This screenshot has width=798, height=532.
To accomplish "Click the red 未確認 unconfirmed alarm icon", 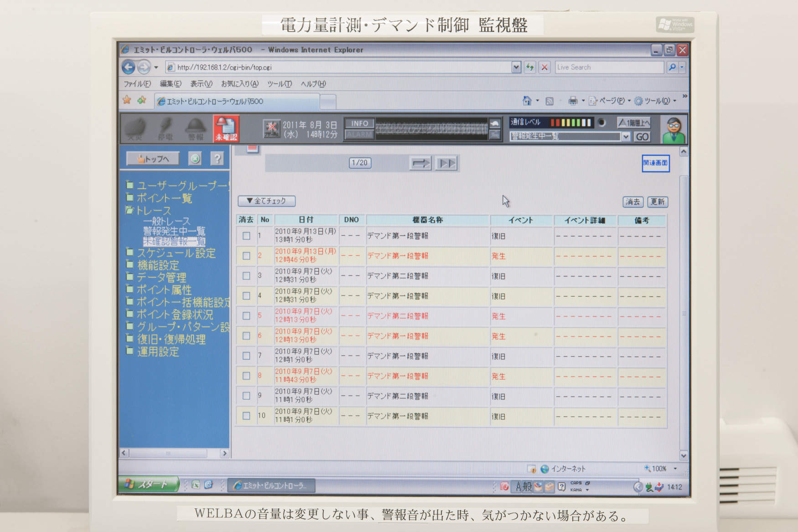I will (226, 129).
